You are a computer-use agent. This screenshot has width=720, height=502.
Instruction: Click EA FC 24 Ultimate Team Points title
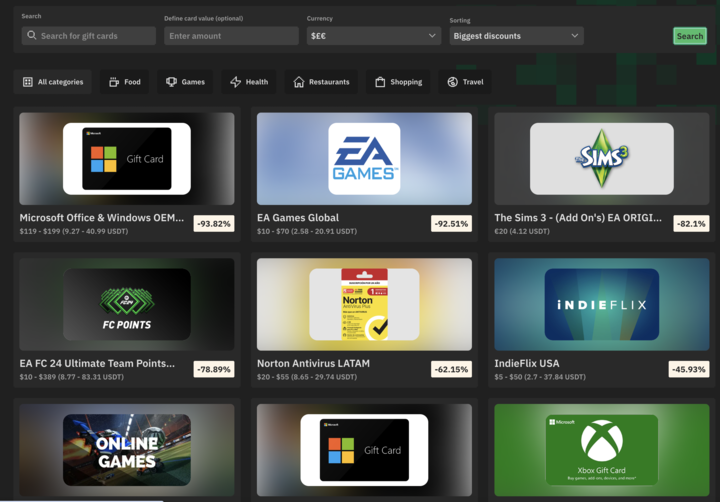click(97, 363)
